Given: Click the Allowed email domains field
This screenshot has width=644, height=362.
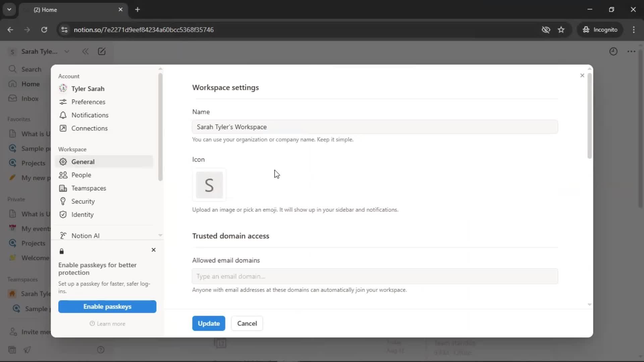Looking at the screenshot, I should point(375,277).
